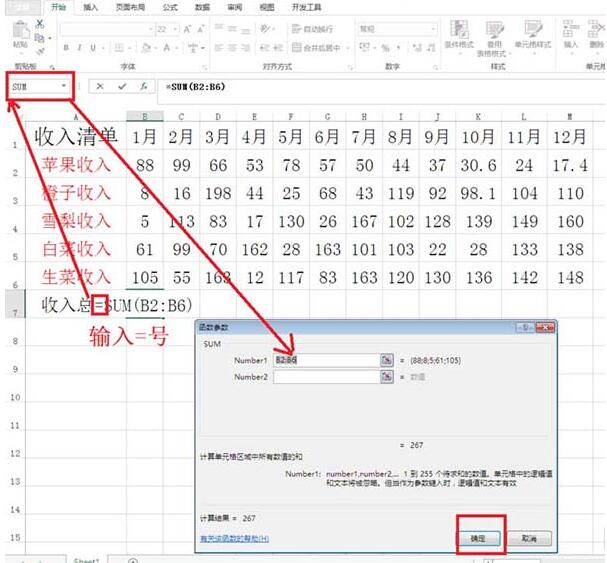Select the Format Painter brush icon
Image resolution: width=607 pixels, height=563 pixels.
pos(39,51)
